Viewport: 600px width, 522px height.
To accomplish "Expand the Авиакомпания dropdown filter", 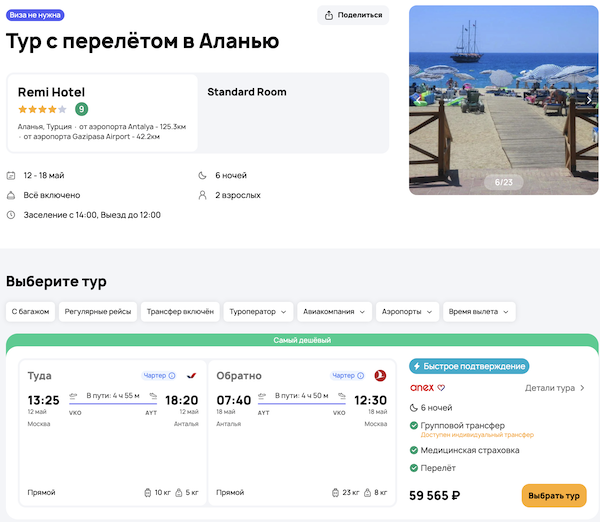I will click(x=335, y=311).
